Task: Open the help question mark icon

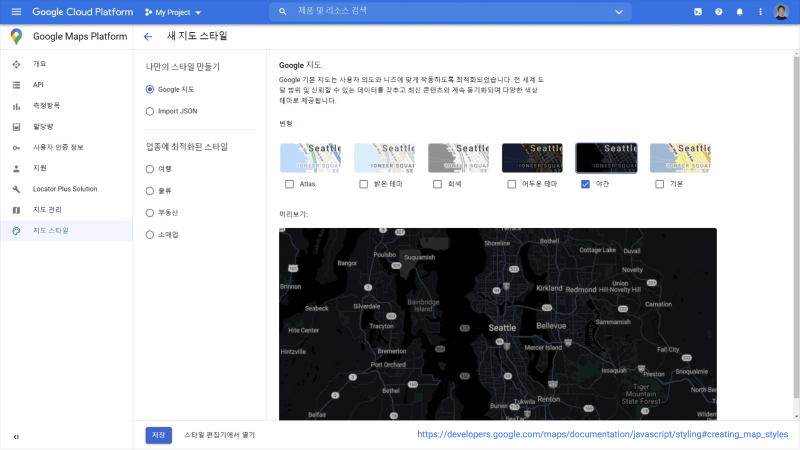Action: (719, 12)
